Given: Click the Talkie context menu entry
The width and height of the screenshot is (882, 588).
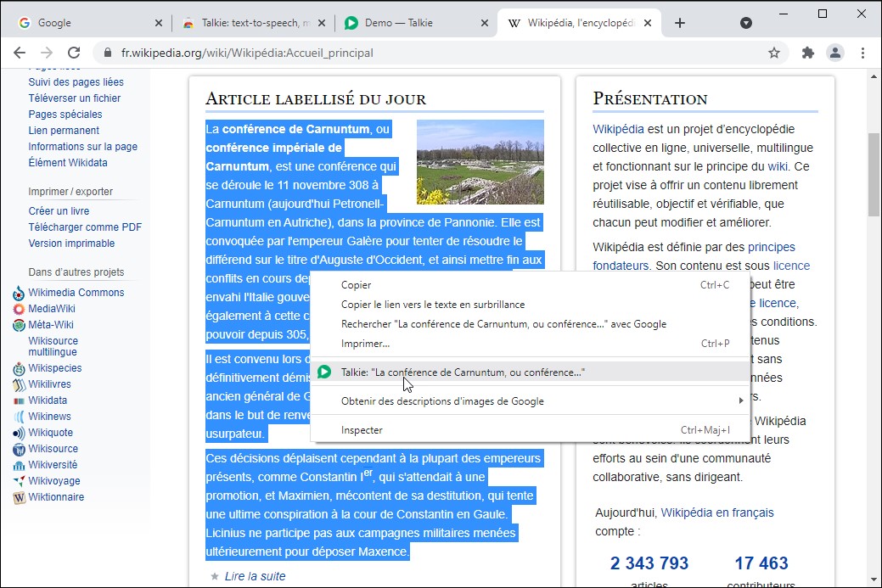Looking at the screenshot, I should pyautogui.click(x=463, y=372).
